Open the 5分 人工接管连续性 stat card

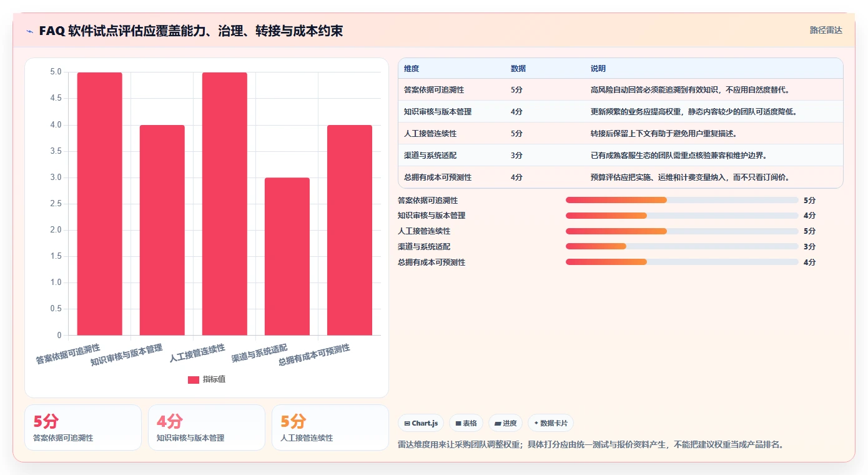click(330, 427)
